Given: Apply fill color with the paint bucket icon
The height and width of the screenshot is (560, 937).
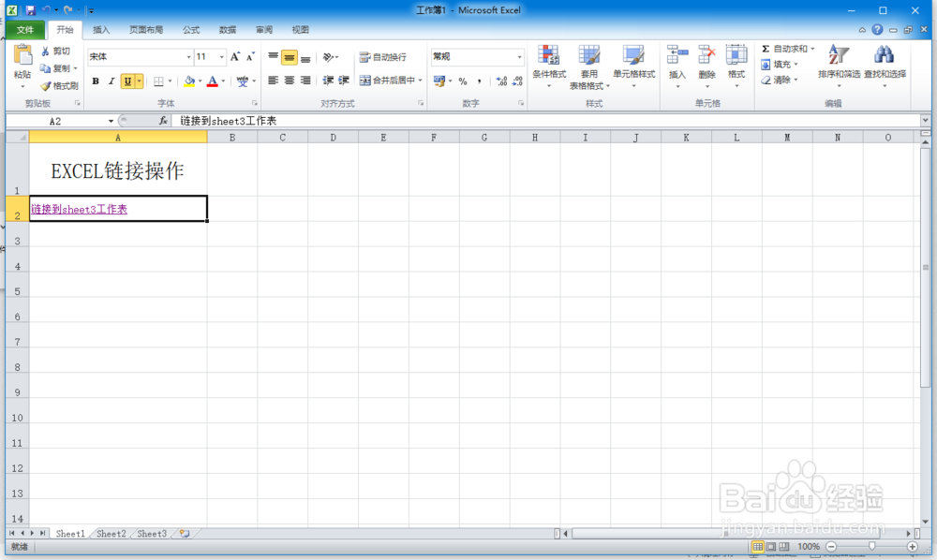Looking at the screenshot, I should [189, 81].
